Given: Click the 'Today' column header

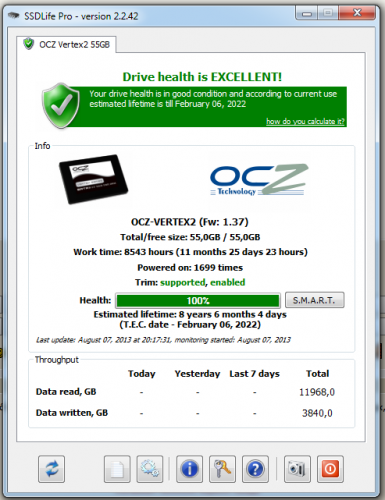Looking at the screenshot, I should pyautogui.click(x=142, y=374).
